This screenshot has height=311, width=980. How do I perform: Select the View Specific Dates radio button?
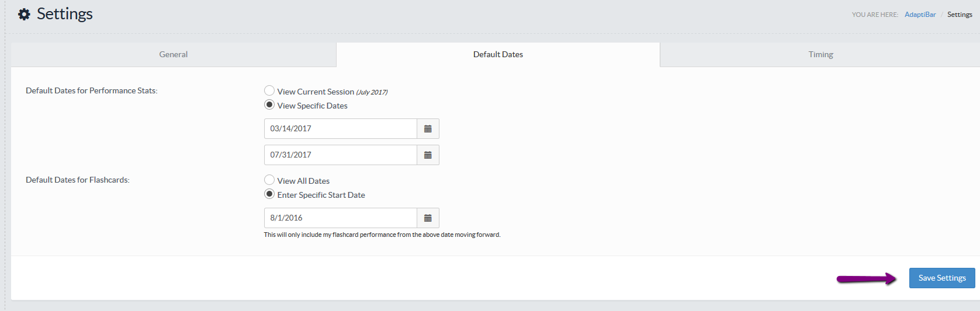[269, 104]
